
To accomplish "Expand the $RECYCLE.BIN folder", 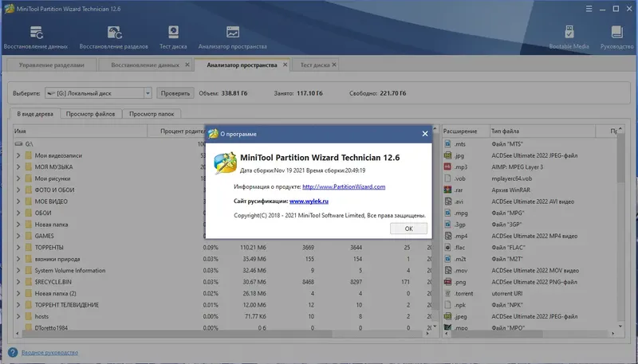I will tap(18, 281).
